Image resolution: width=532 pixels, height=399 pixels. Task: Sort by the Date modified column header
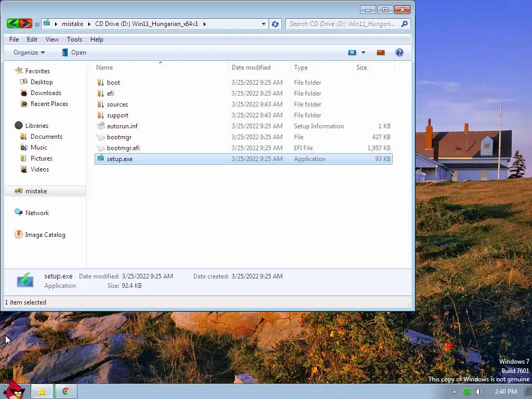click(259, 68)
